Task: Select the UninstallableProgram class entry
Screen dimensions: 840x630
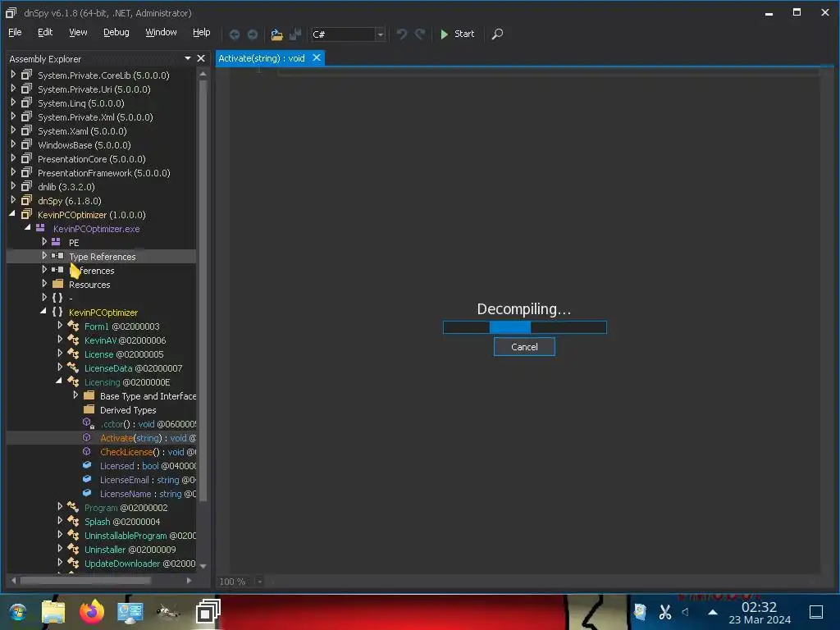Action: point(139,535)
